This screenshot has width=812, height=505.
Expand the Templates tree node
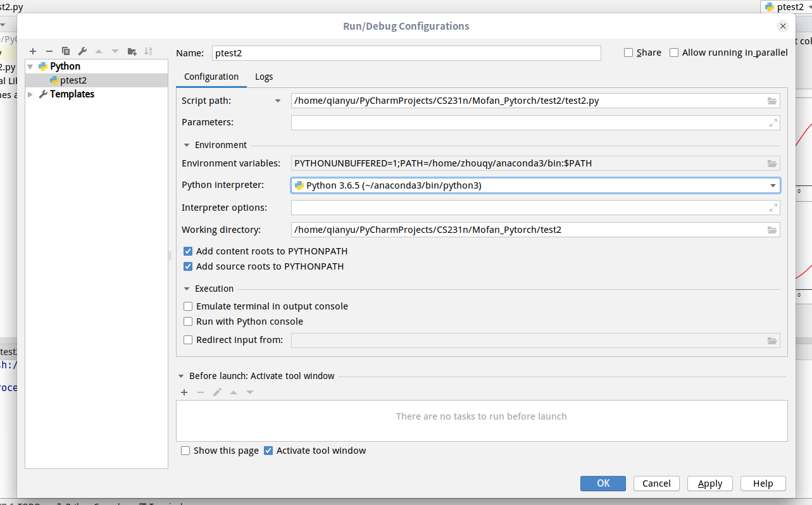(x=30, y=94)
